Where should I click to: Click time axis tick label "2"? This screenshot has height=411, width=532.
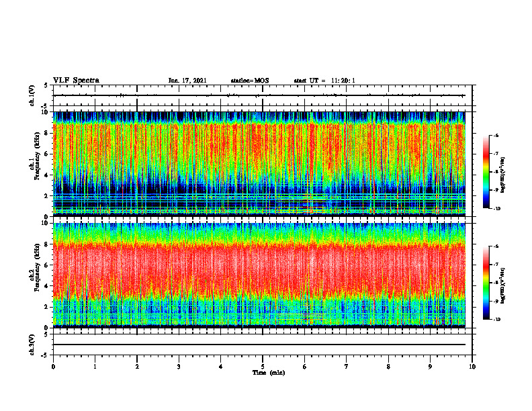(137, 367)
